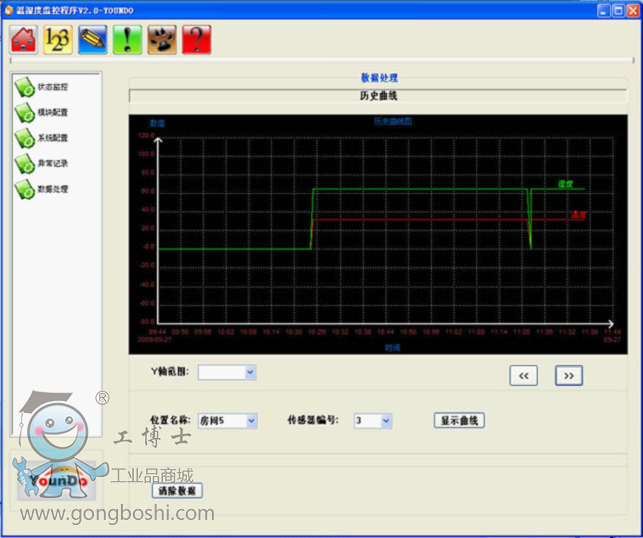This screenshot has width=643, height=538.
Task: Click the 位置名称 label
Action: tap(170, 420)
